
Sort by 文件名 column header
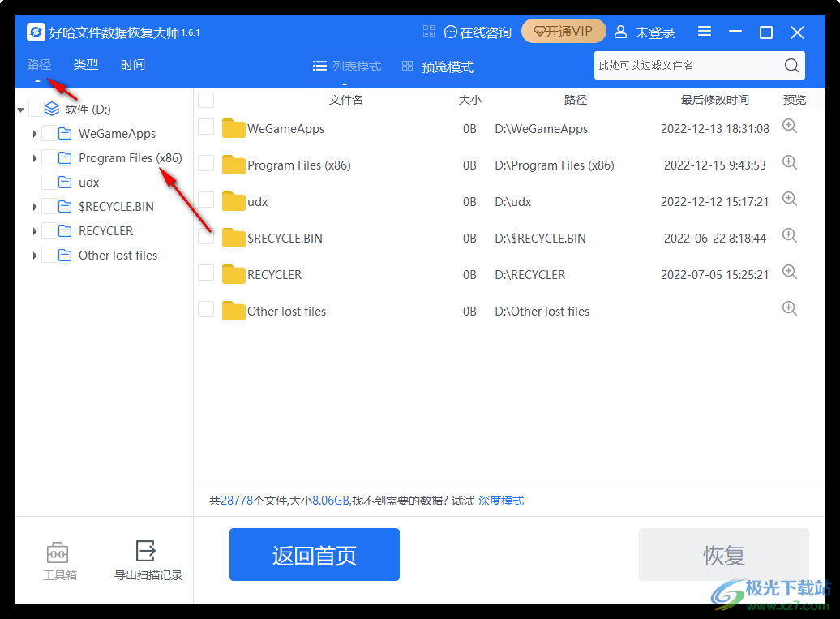click(345, 100)
